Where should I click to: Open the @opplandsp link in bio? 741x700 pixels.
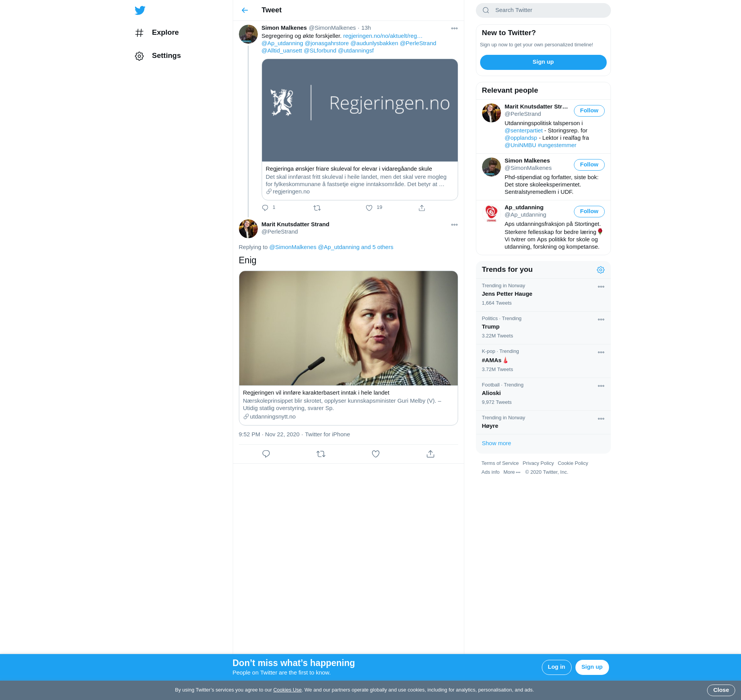pyautogui.click(x=521, y=138)
